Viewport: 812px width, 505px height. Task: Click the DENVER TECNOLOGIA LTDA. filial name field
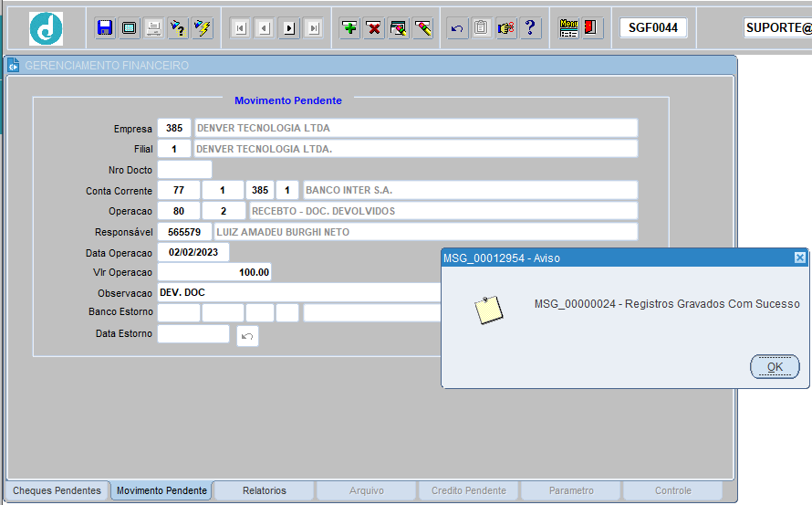pos(416,149)
